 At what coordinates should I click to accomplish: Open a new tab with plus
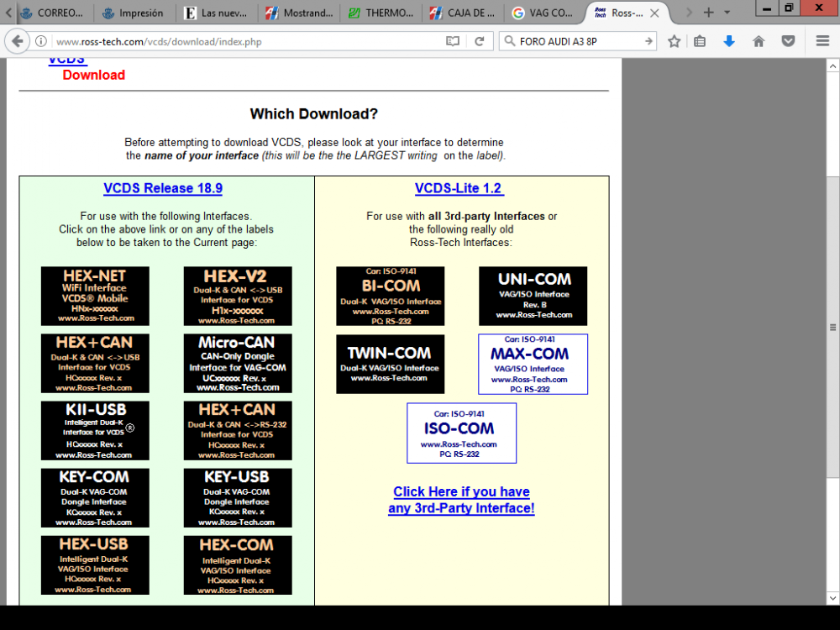[709, 13]
